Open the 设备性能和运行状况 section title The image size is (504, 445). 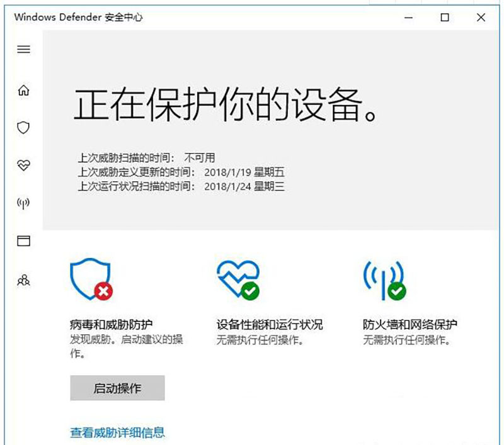pos(270,325)
